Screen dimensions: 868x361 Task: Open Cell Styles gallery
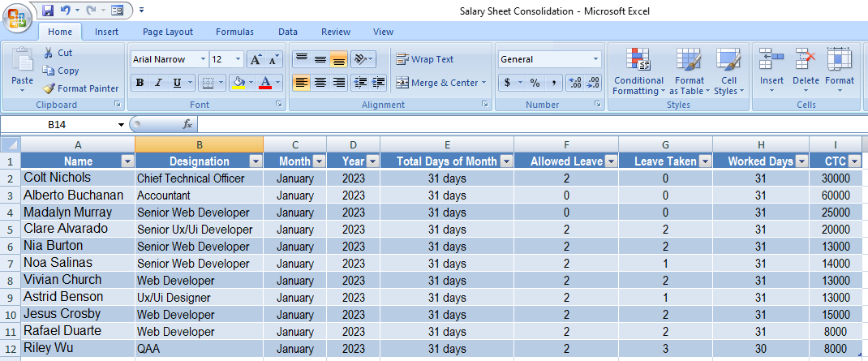729,71
